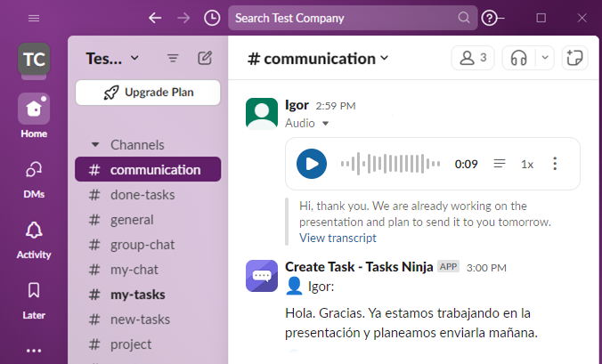Image resolution: width=602 pixels, height=364 pixels.
Task: Expand huddle options dropdown arrow
Action: [x=545, y=59]
